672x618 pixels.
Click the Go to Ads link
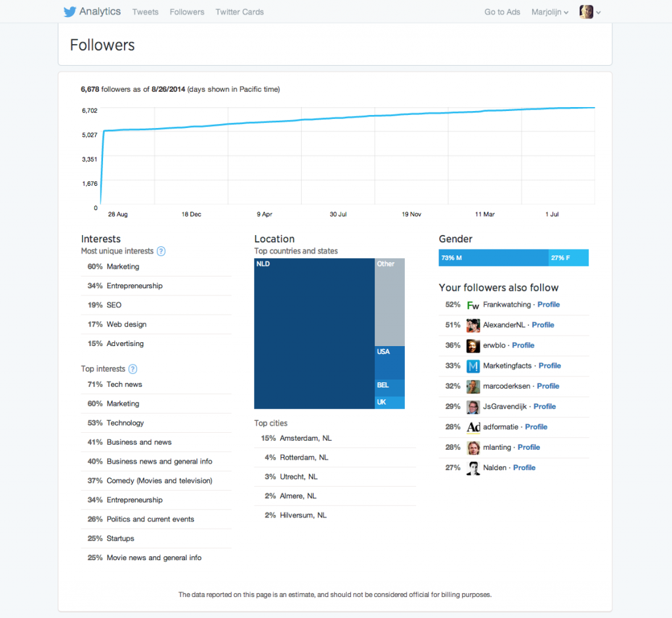[502, 12]
